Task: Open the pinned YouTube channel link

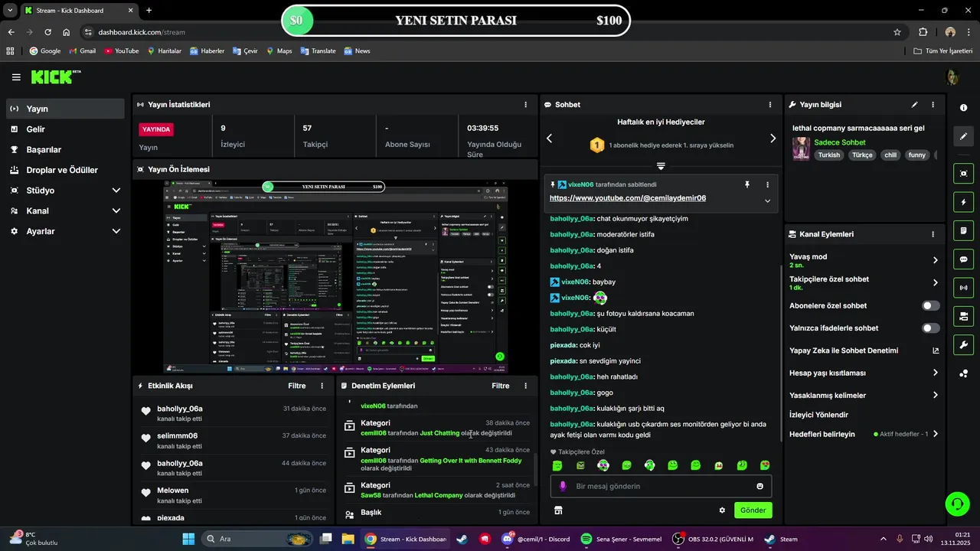Action: (x=628, y=198)
